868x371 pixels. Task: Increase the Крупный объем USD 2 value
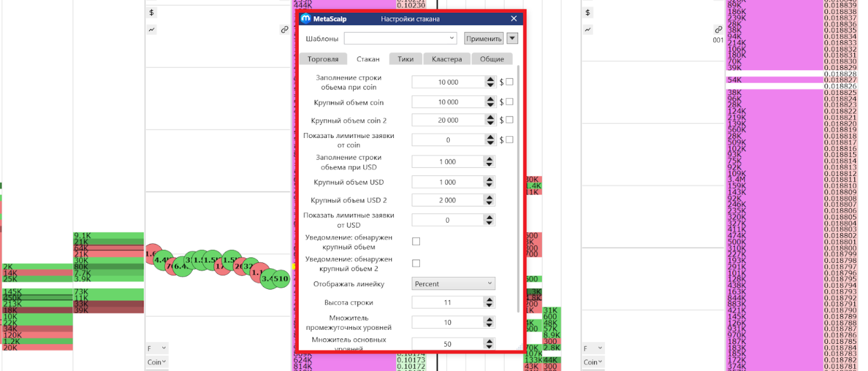(489, 197)
